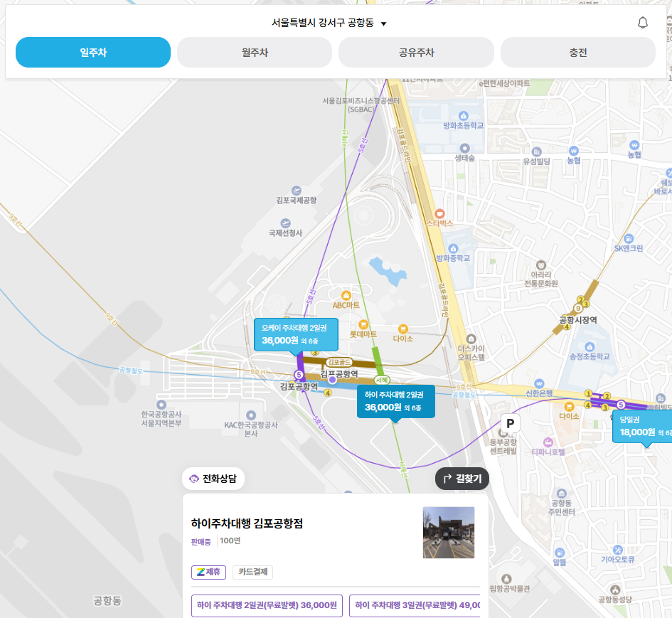Open the notification bell
The width and height of the screenshot is (672, 618).
(642, 23)
